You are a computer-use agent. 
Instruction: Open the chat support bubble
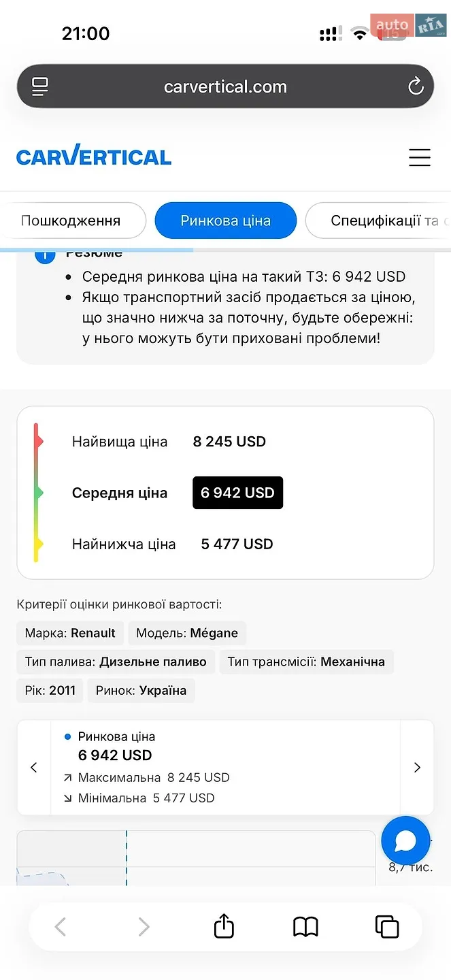[405, 840]
